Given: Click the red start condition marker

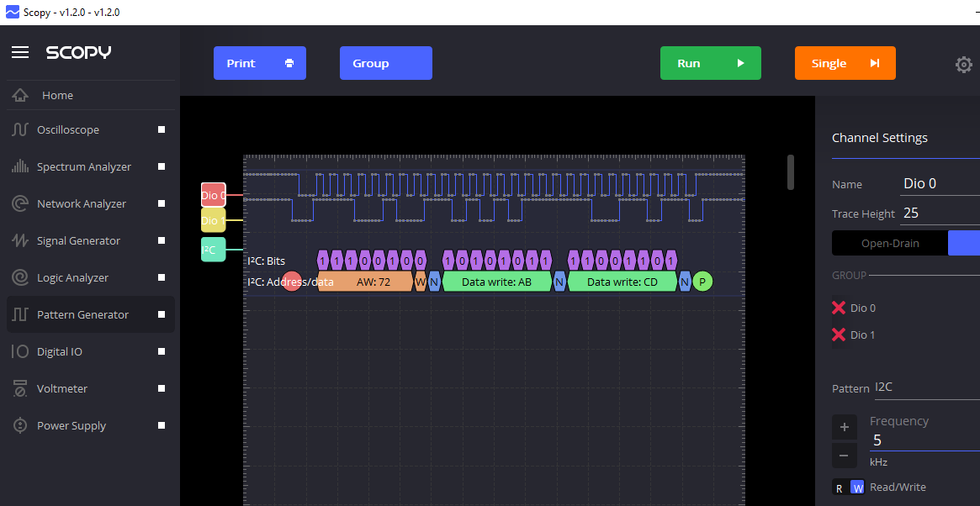Looking at the screenshot, I should coord(292,282).
